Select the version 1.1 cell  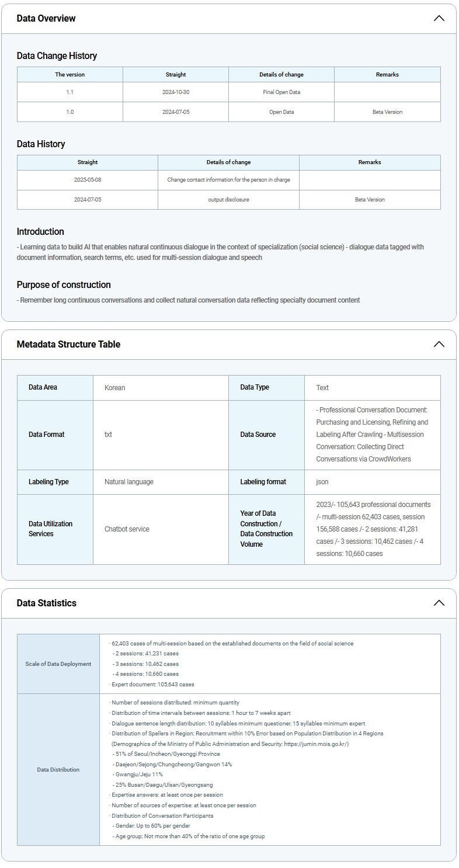(x=70, y=92)
